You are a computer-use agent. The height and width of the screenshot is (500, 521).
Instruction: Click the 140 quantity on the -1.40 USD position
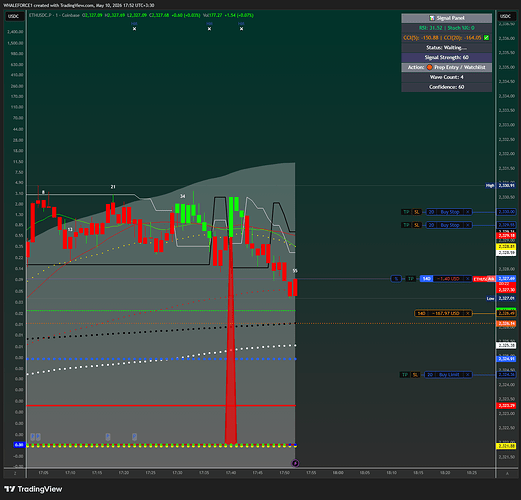(x=426, y=279)
